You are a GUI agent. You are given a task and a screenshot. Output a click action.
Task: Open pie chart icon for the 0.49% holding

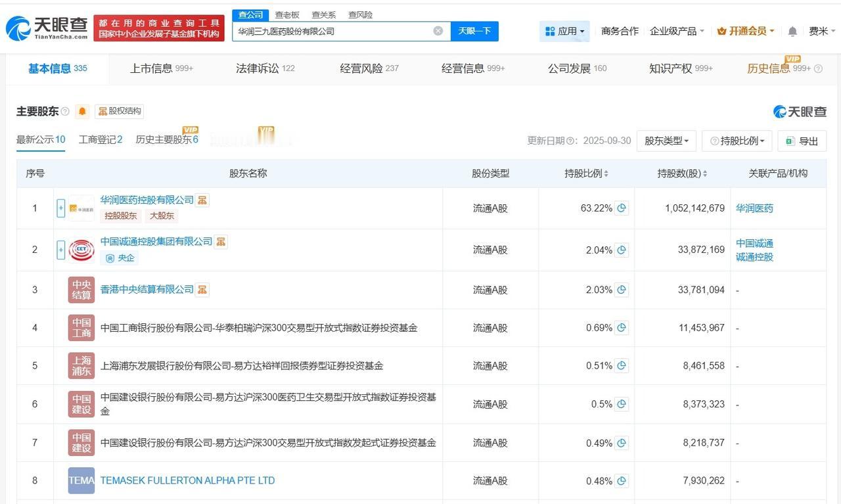(622, 443)
